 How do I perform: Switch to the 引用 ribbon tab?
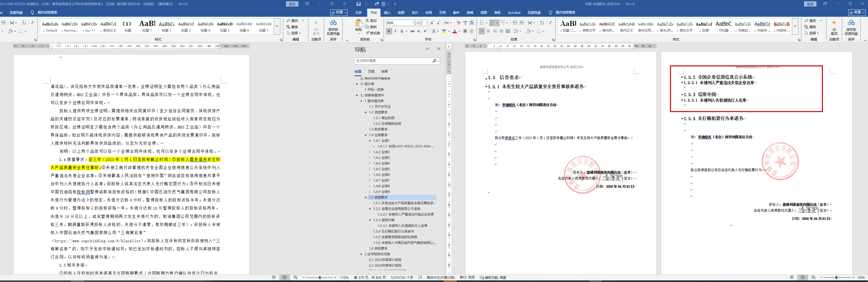tap(442, 12)
